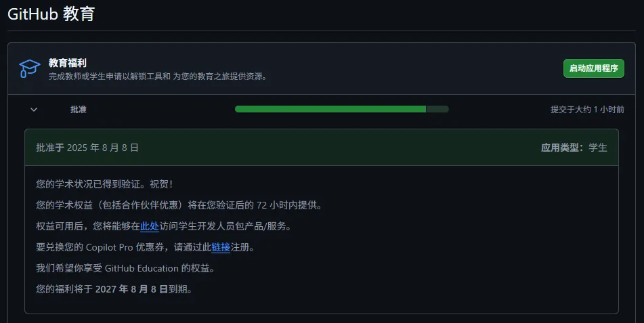Collapse the 批准 application row chevron

pyautogui.click(x=34, y=110)
